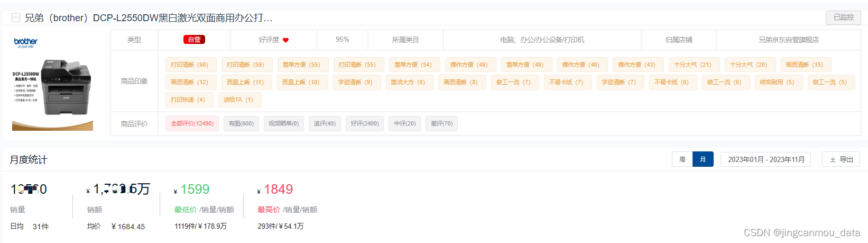868x243 pixels.
Task: Click the 简单方便 (54) tag
Action: (x=414, y=65)
